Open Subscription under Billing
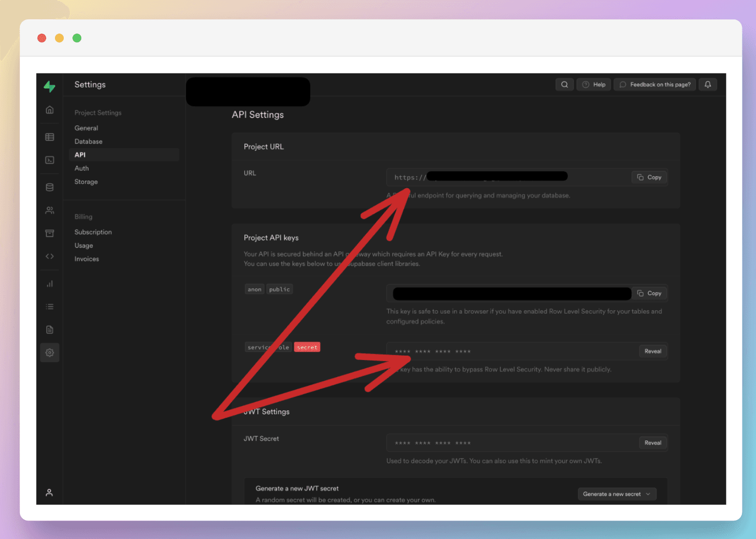 (93, 232)
